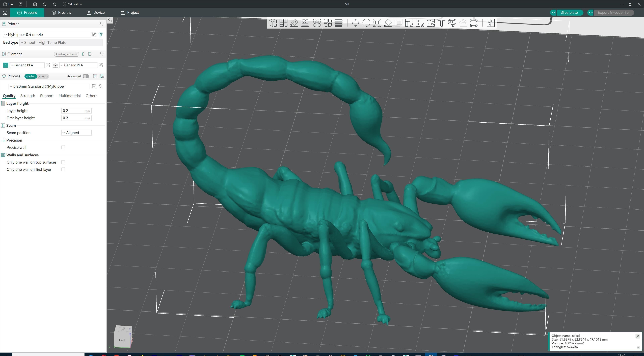Open the Seam position dropdown

click(x=76, y=133)
